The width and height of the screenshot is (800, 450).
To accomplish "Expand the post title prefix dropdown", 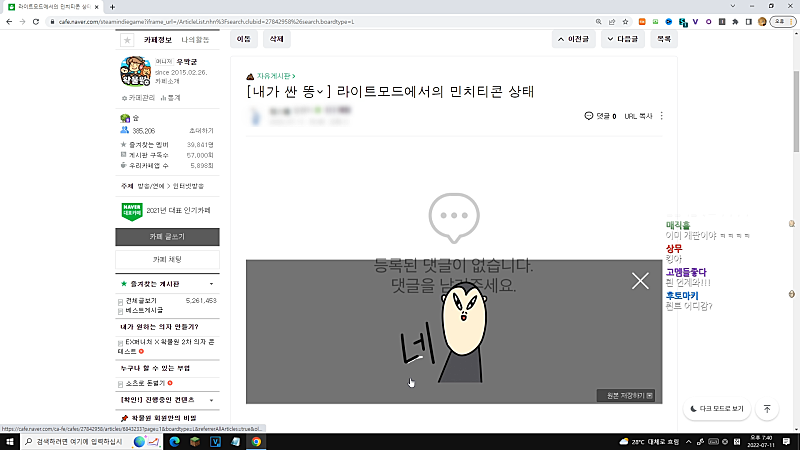I will click(x=320, y=92).
